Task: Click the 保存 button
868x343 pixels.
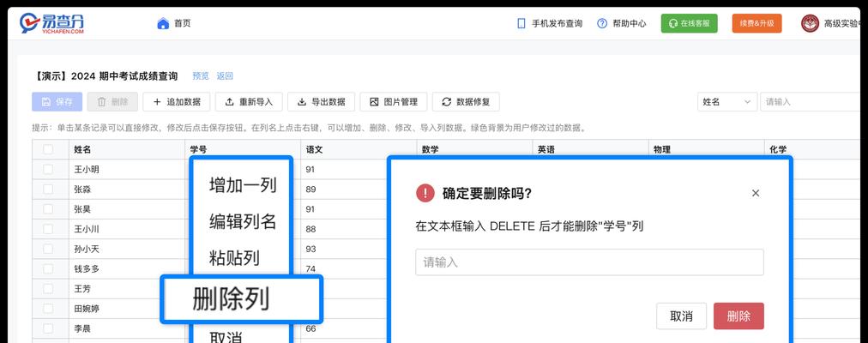Action: click(57, 102)
